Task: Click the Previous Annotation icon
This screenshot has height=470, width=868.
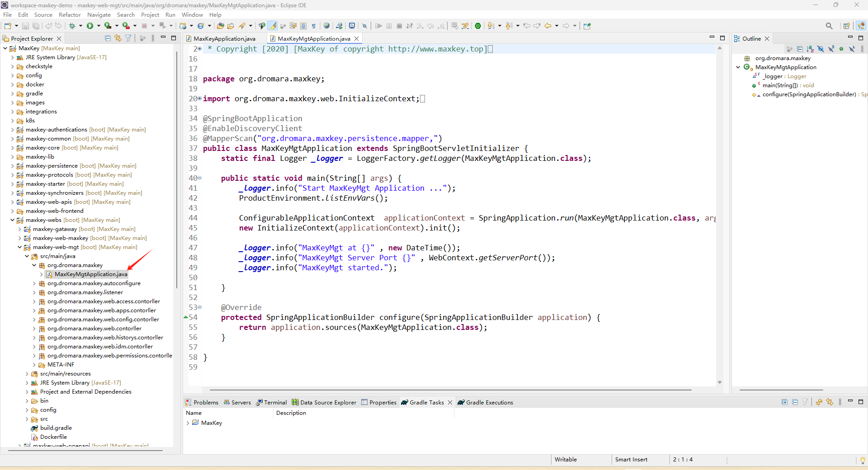Action: tap(509, 26)
